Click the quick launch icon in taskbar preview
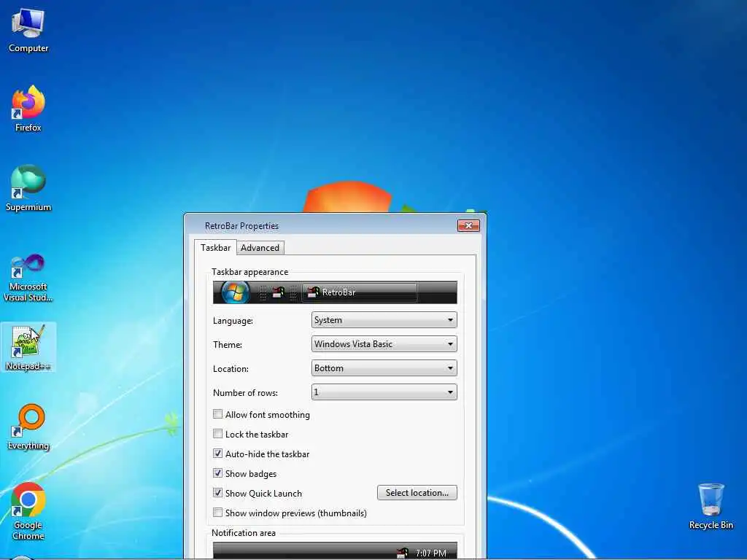Viewport: 747px width, 560px height. 278,292
